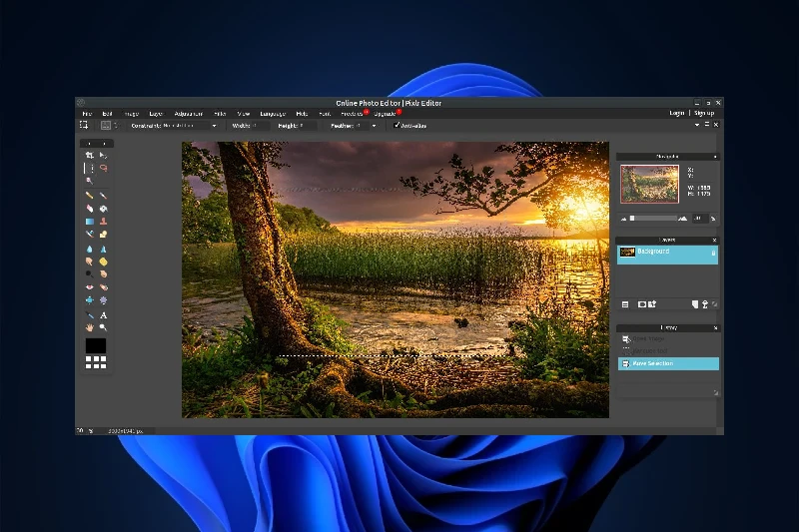Select the Zoom magnifier tool

coord(103,327)
